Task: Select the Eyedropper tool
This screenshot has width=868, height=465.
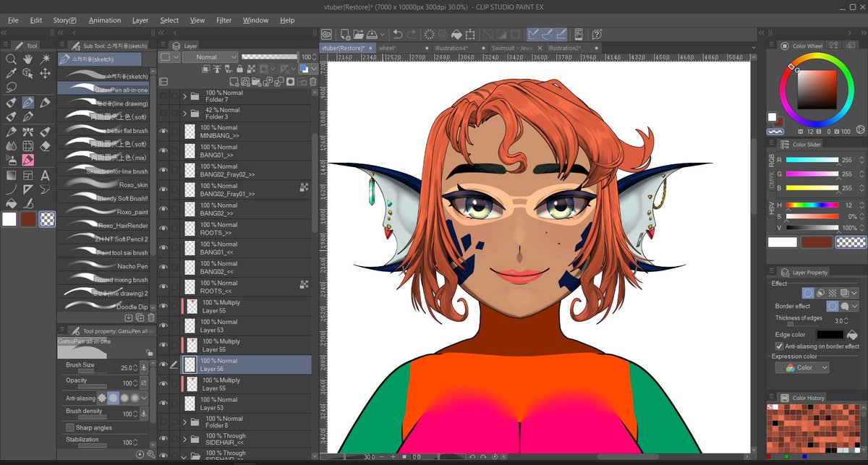Action: pos(11,74)
